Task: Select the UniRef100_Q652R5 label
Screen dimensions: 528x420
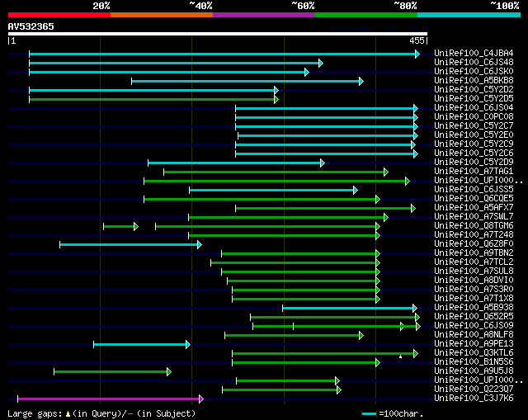Action: [x=474, y=317]
